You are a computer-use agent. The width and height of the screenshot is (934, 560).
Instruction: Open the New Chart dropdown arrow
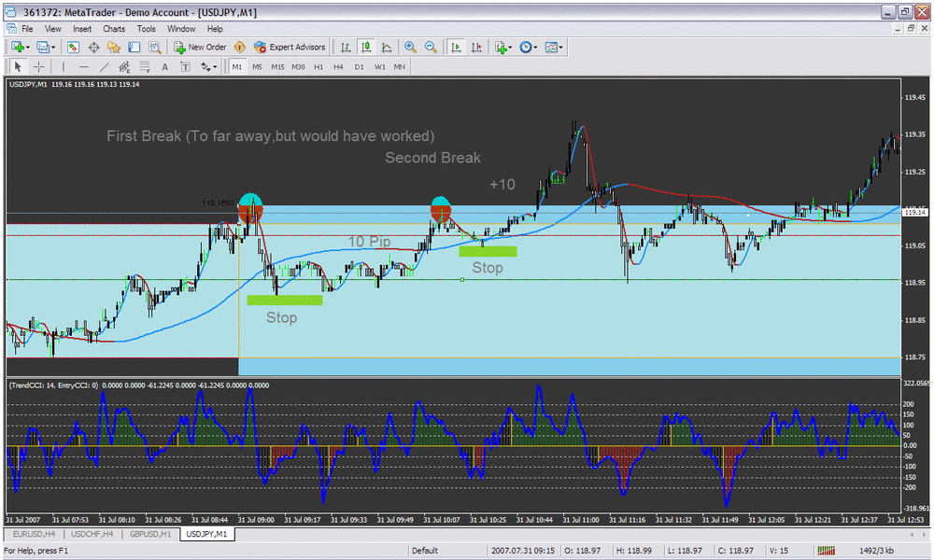pos(28,48)
